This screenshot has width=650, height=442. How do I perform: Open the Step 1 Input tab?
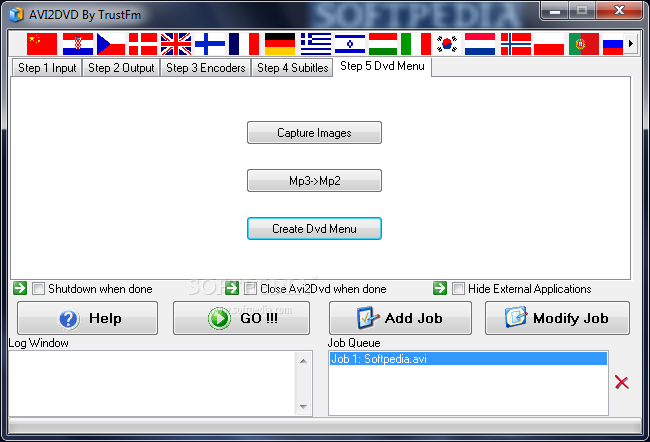pyautogui.click(x=47, y=68)
